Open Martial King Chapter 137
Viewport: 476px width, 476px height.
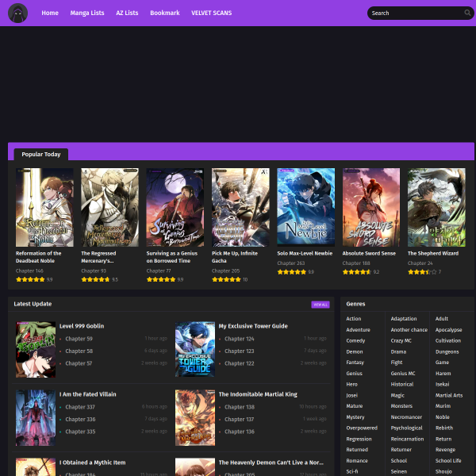coord(240,419)
